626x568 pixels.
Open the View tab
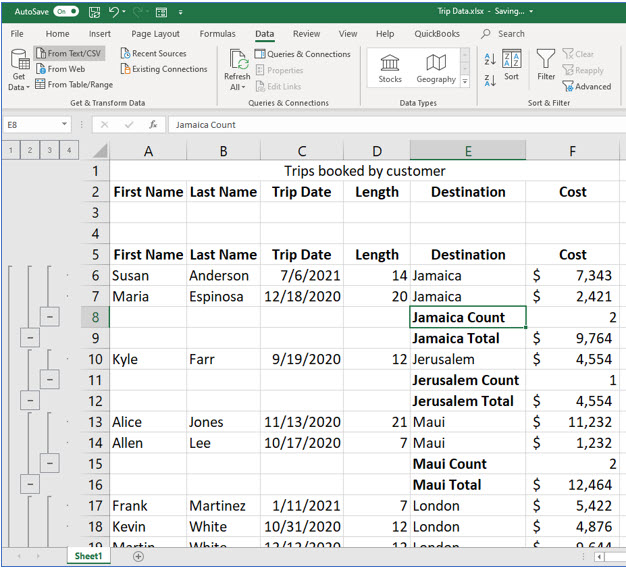pos(348,34)
